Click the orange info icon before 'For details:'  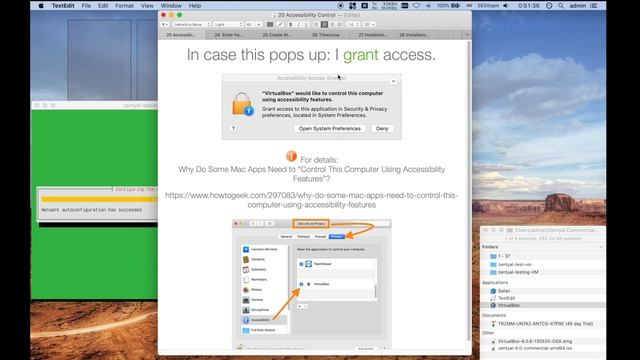[291, 156]
